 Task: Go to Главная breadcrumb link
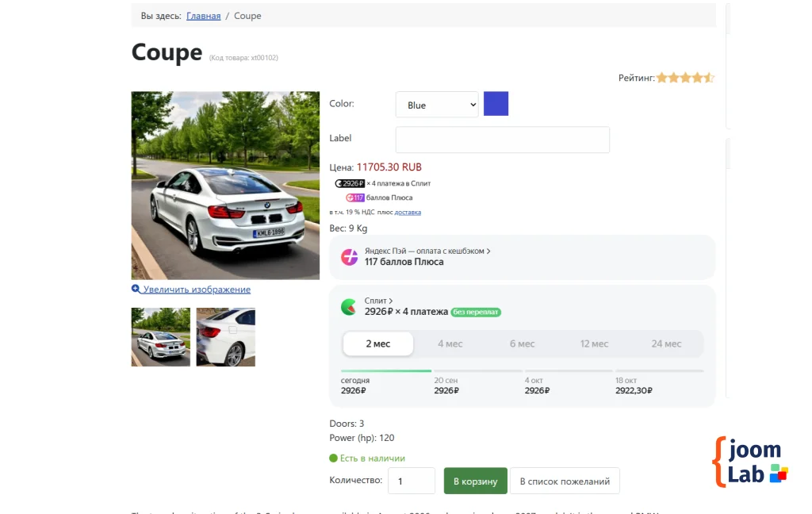[204, 16]
